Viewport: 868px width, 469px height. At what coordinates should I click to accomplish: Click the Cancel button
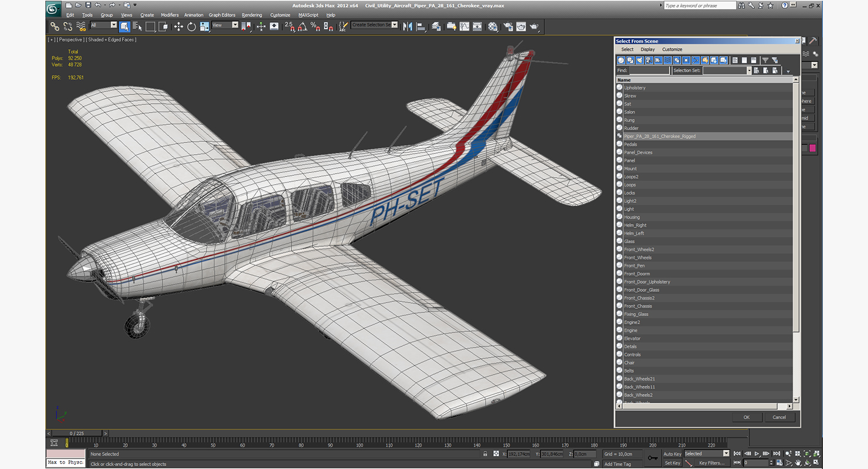[779, 417]
